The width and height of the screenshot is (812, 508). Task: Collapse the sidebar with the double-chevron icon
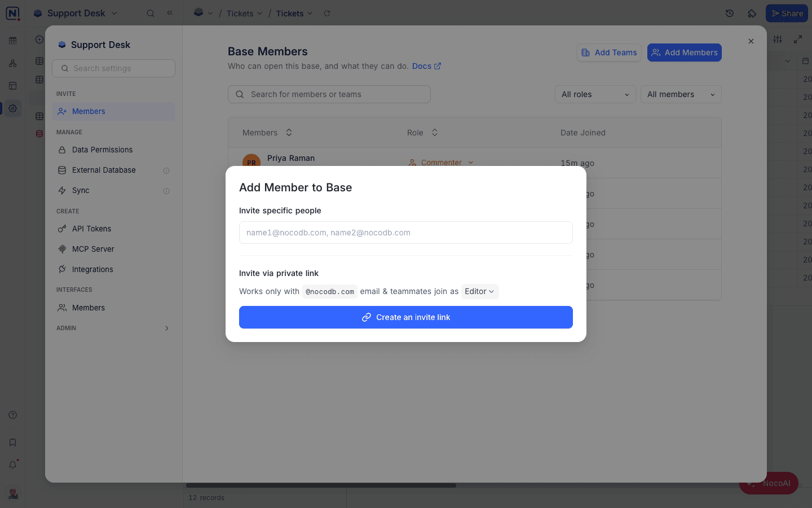click(x=170, y=13)
